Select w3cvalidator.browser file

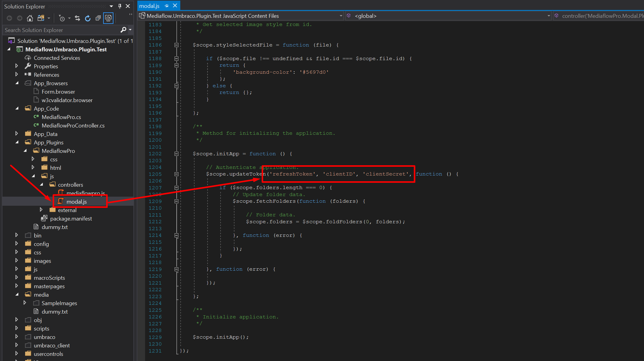67,100
